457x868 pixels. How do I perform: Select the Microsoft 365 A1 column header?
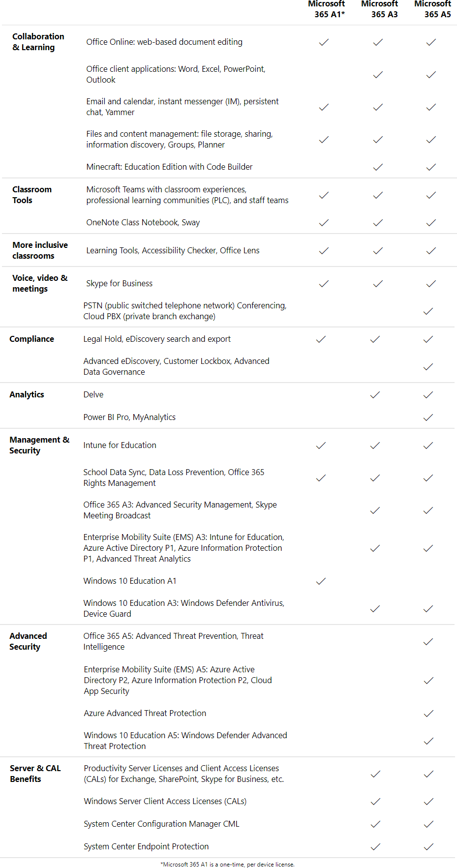[328, 9]
